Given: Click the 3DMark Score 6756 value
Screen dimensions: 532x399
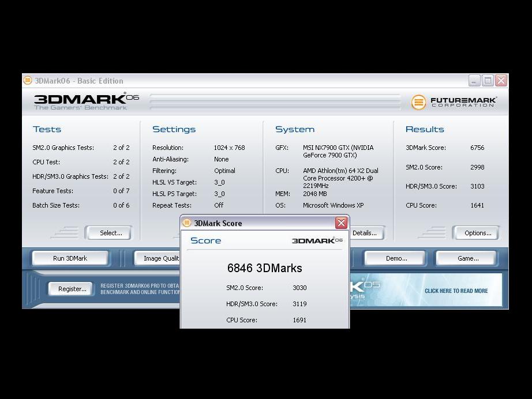Looking at the screenshot, I should (x=477, y=148).
